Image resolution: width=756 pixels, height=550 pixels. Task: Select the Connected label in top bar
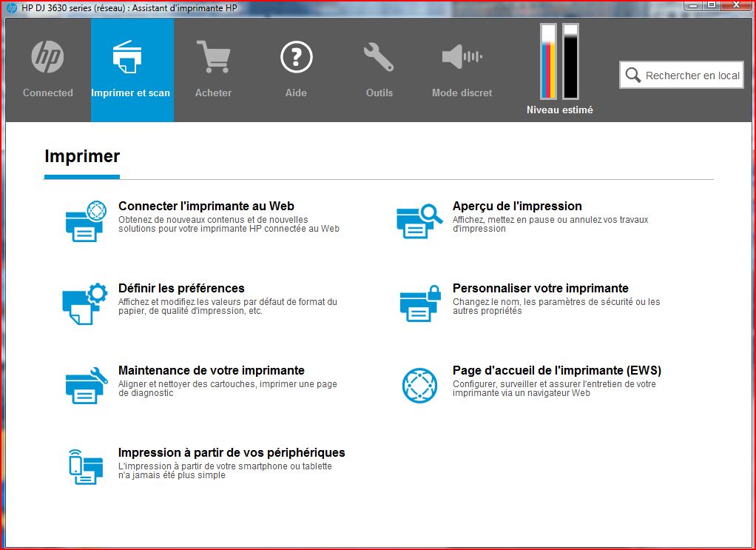click(x=48, y=93)
